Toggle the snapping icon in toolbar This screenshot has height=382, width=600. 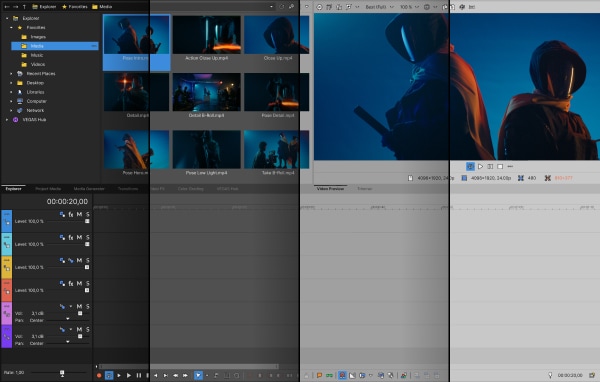point(342,376)
